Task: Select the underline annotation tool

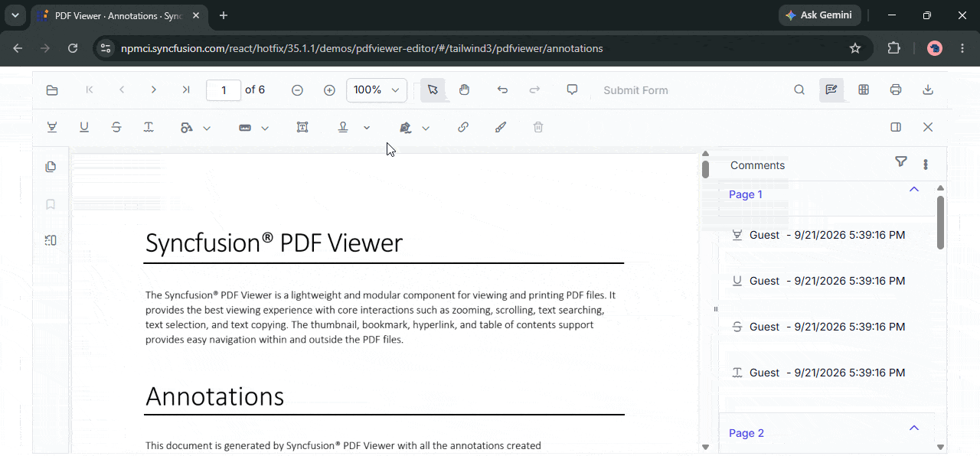Action: coord(84,128)
